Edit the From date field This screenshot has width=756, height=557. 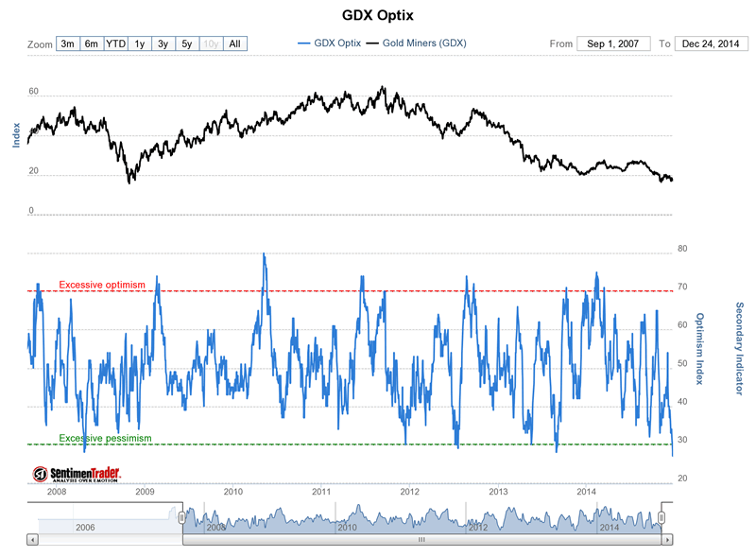coord(613,44)
